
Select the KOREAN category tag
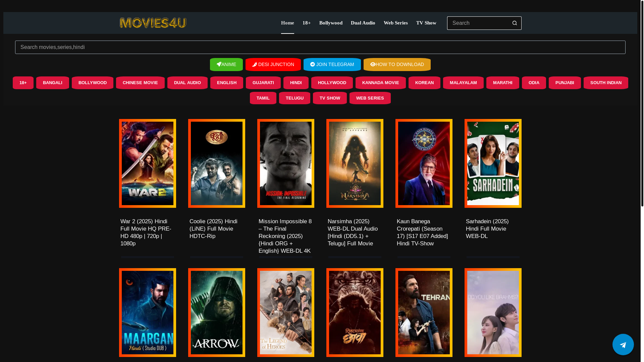[x=424, y=83]
